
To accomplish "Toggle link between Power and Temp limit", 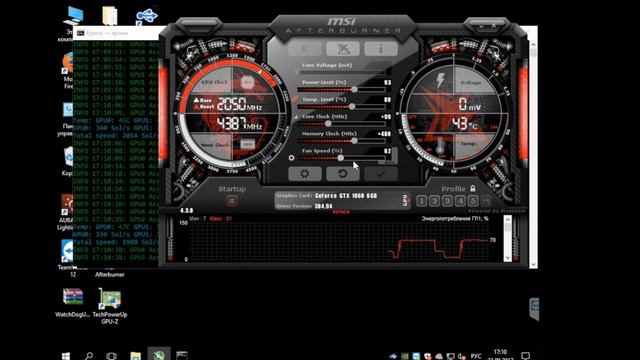I will (x=295, y=98).
